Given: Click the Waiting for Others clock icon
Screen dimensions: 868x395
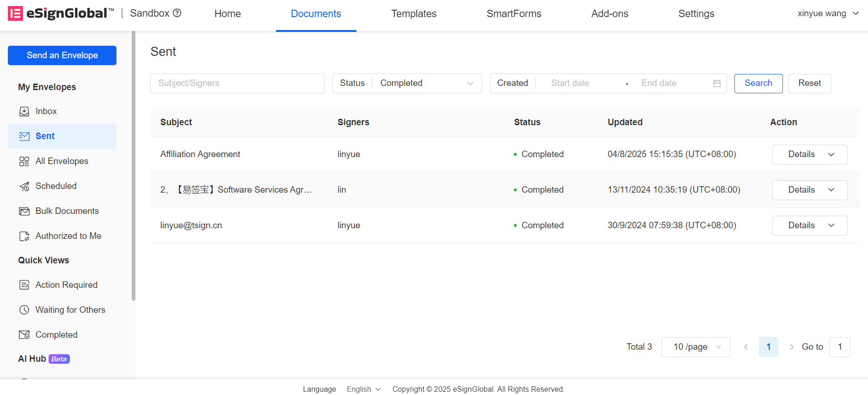Looking at the screenshot, I should coord(24,310).
